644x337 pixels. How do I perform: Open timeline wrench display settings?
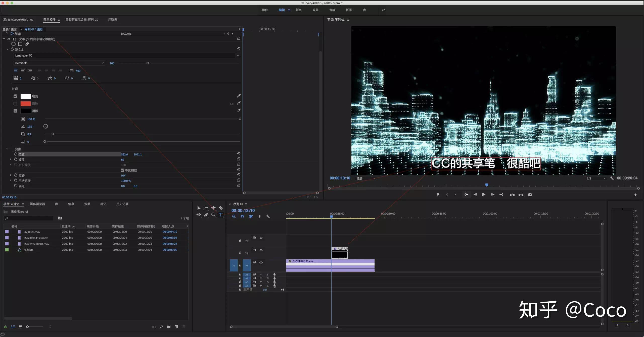268,216
